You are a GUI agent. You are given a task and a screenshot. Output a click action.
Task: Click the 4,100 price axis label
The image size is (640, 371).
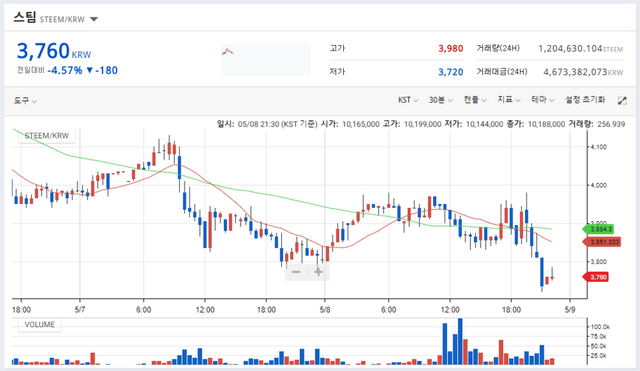pyautogui.click(x=599, y=147)
